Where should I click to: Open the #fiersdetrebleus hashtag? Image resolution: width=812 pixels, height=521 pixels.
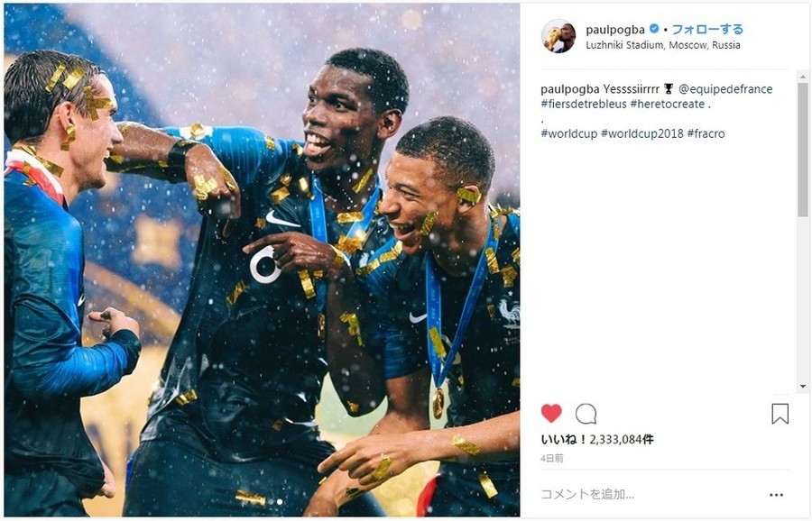584,104
